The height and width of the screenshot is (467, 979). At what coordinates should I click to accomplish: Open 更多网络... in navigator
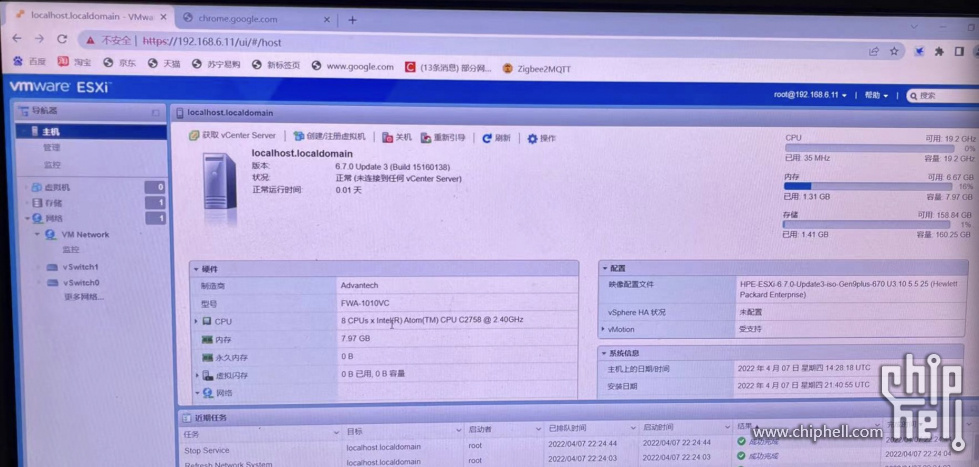[x=84, y=297]
